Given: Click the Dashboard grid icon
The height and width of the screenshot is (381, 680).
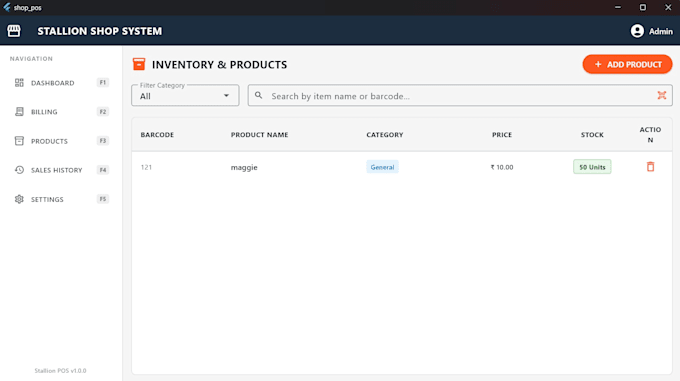Looking at the screenshot, I should coord(19,83).
